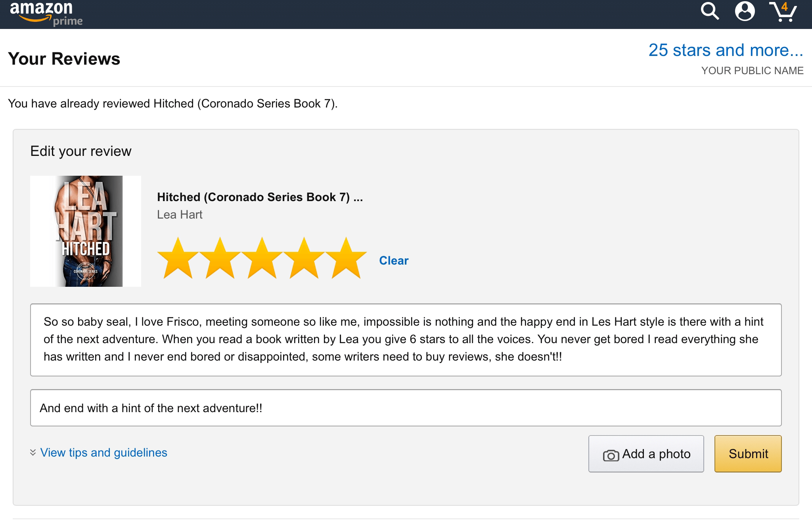Click the Hitched book cover thumbnail

(x=86, y=231)
